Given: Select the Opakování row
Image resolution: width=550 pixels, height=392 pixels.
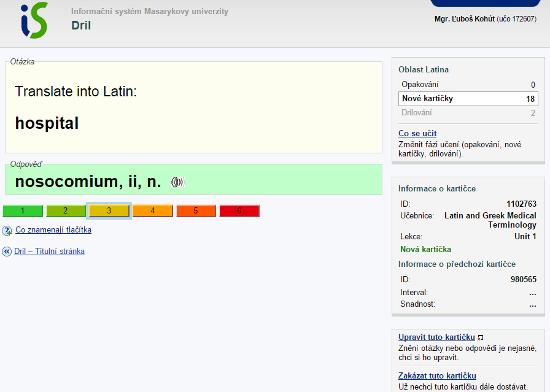Looking at the screenshot, I should [x=468, y=85].
